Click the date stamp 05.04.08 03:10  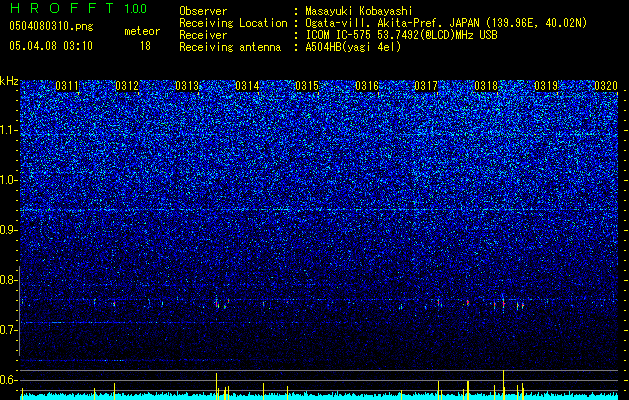click(x=51, y=46)
